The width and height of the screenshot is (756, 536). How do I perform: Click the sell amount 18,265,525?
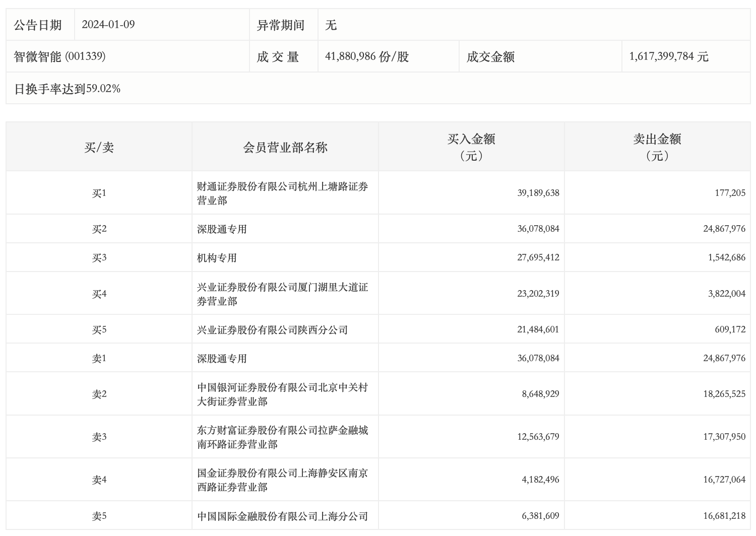tap(724, 394)
